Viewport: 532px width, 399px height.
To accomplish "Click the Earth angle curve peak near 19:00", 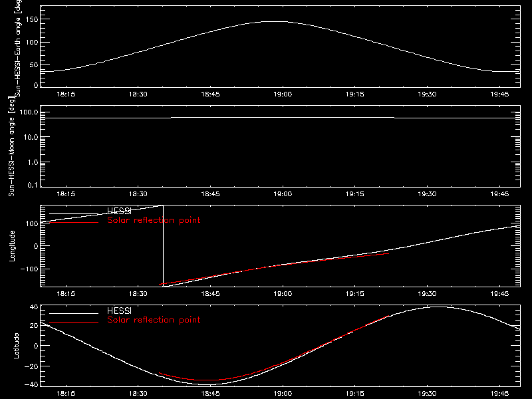I will [x=275, y=22].
